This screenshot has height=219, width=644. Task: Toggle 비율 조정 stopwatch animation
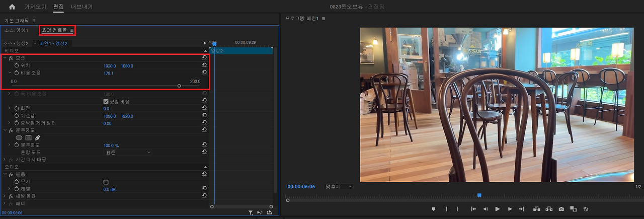coord(17,73)
